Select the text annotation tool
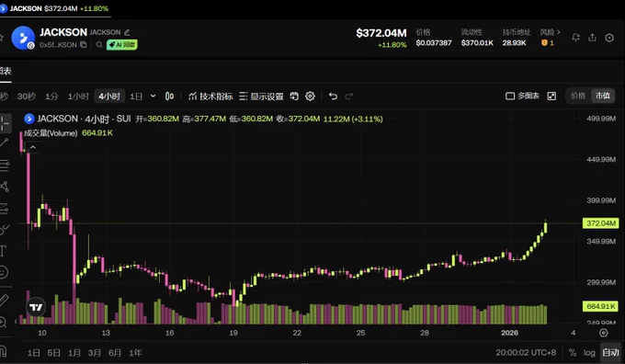 pyautogui.click(x=3, y=251)
